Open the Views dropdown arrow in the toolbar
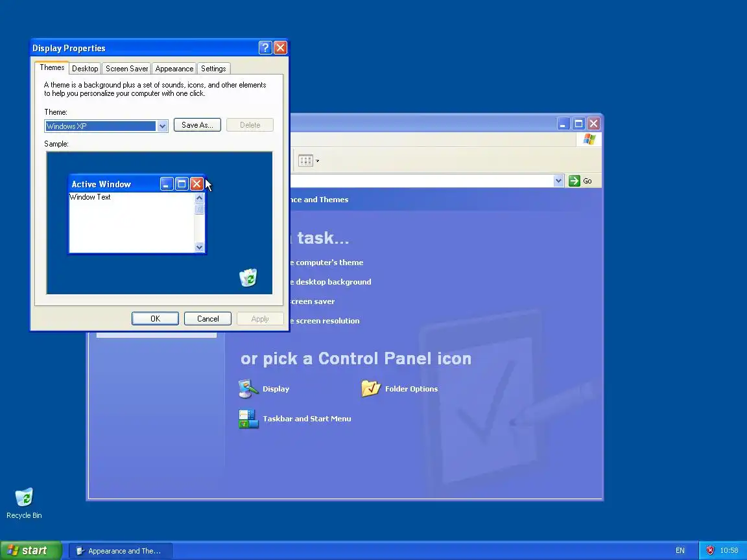This screenshot has height=560, width=747. [x=317, y=161]
